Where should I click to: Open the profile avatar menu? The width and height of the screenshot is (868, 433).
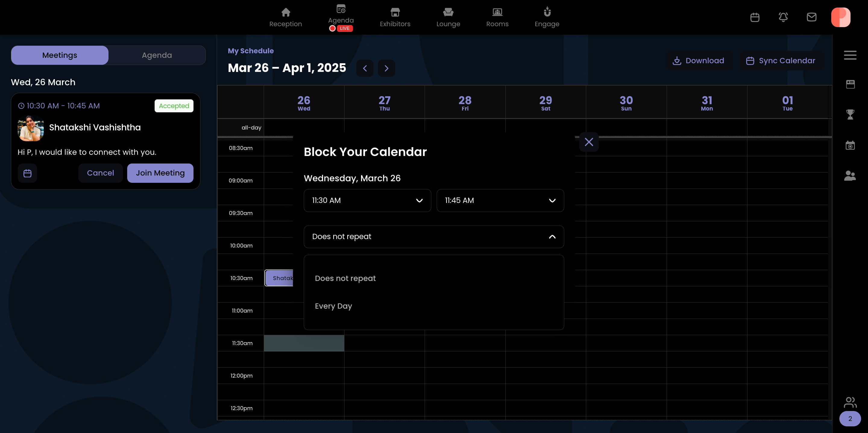click(x=841, y=17)
